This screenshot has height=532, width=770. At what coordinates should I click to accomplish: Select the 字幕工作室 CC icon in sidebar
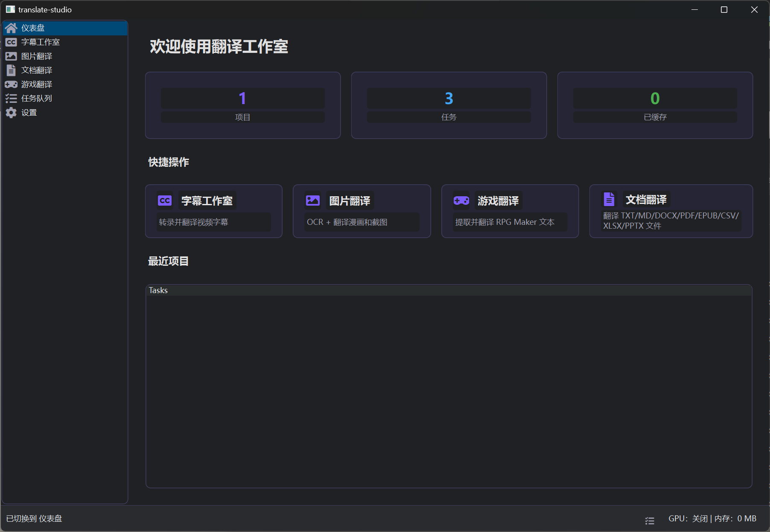11,42
